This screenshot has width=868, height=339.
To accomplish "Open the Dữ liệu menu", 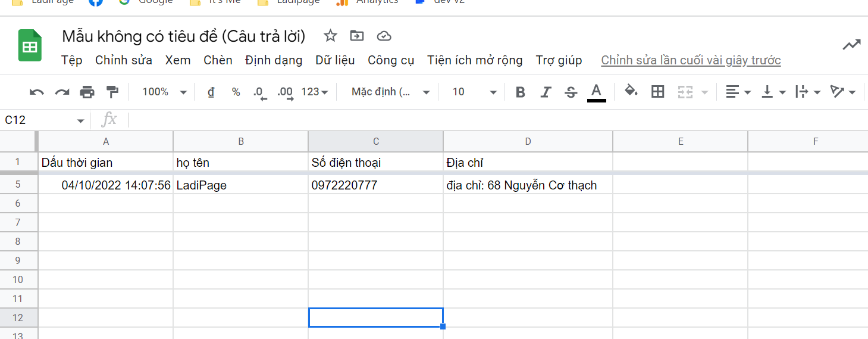I will [x=335, y=60].
